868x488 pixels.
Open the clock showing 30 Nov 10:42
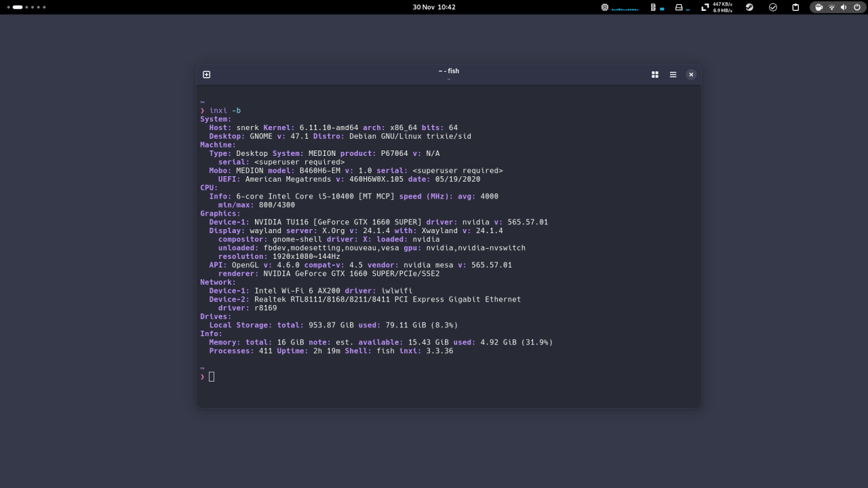coord(434,7)
